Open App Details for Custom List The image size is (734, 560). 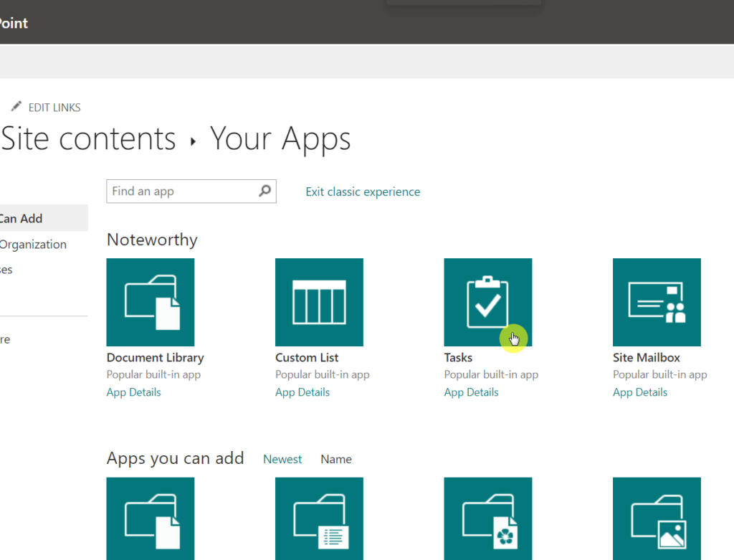coord(302,392)
